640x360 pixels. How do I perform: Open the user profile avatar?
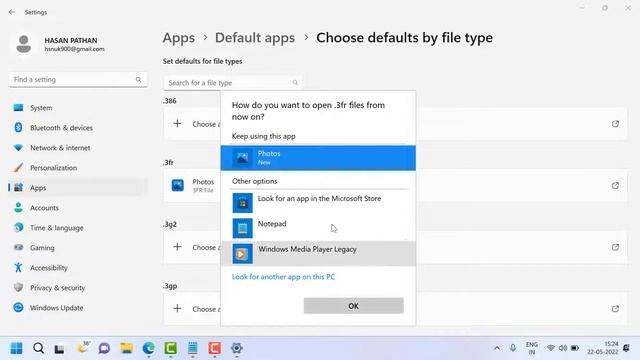coord(24,44)
